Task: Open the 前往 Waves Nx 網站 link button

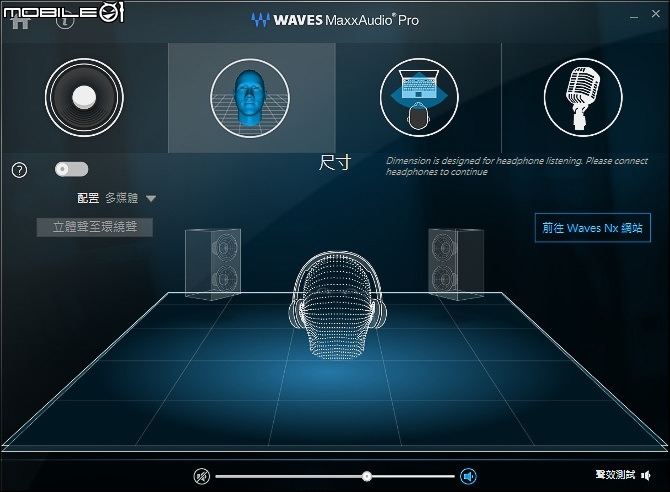Action: tap(593, 227)
